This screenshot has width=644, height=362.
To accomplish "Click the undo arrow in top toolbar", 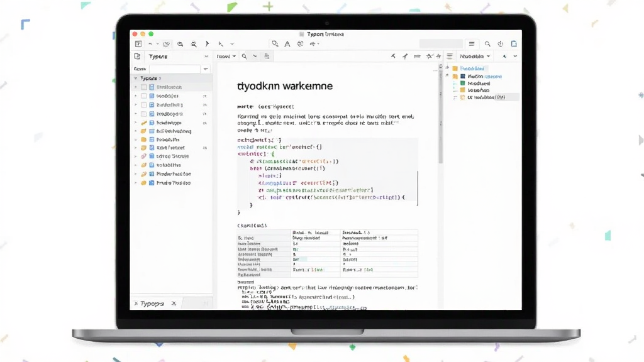I will pyautogui.click(x=150, y=44).
